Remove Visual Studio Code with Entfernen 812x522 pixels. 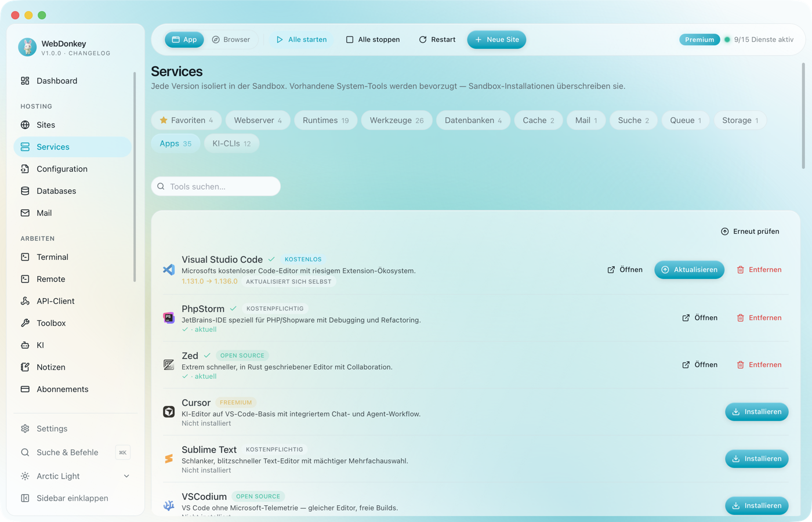pos(759,270)
